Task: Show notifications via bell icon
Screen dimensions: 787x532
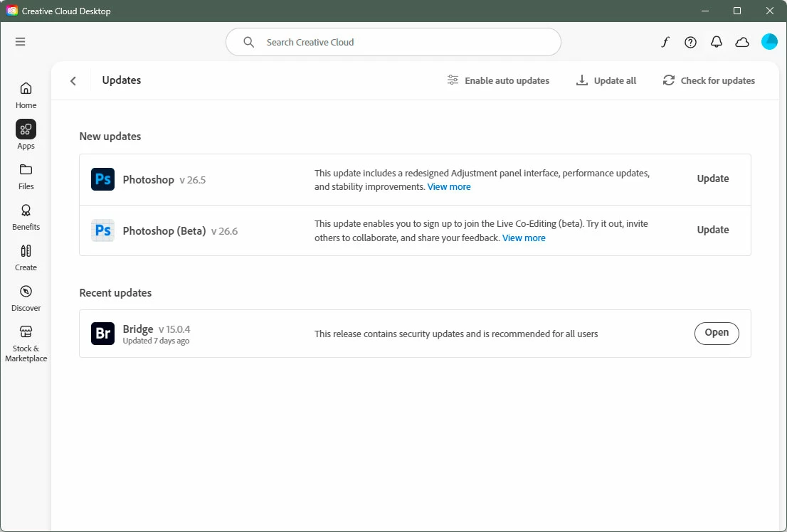Action: coord(717,42)
